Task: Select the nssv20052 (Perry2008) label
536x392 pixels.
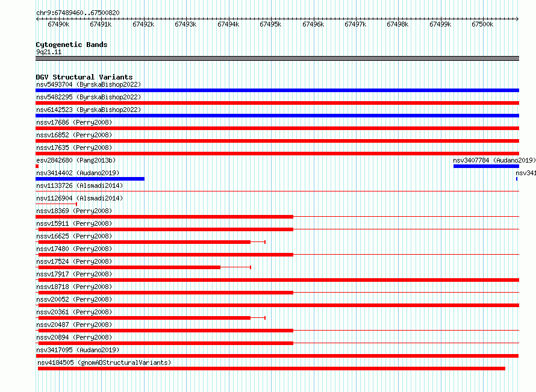Action: (74, 299)
